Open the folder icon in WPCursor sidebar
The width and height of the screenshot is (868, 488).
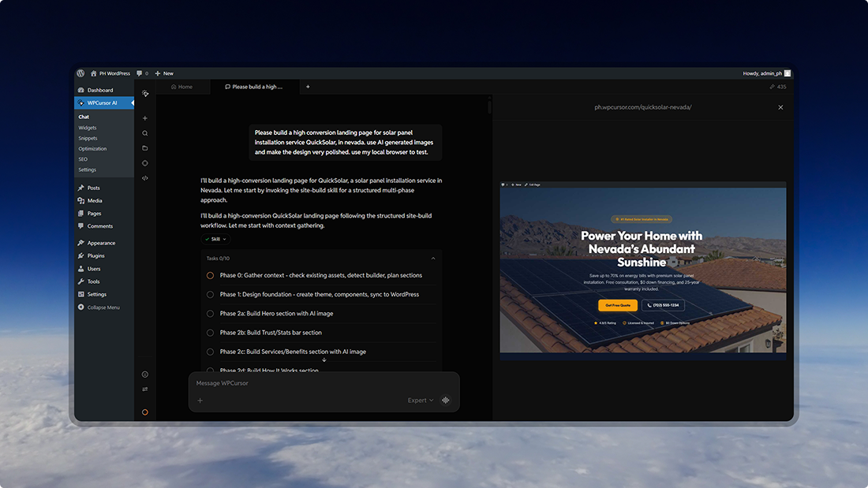[145, 147]
